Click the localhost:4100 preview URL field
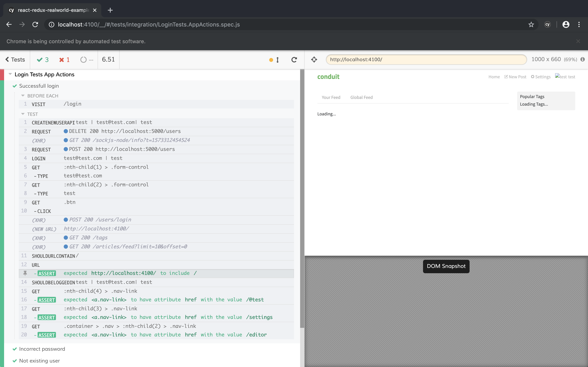Screen dimensions: 588x367 (x=426, y=60)
